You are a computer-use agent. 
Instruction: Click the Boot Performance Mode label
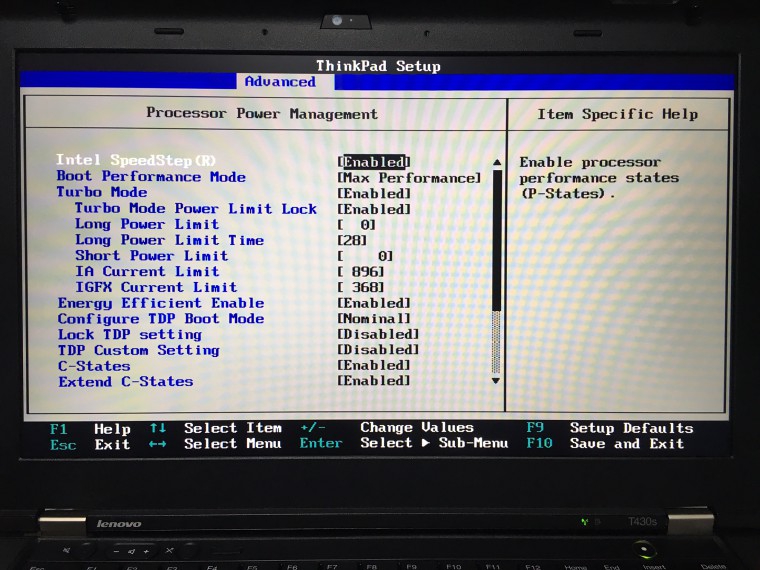[151, 176]
